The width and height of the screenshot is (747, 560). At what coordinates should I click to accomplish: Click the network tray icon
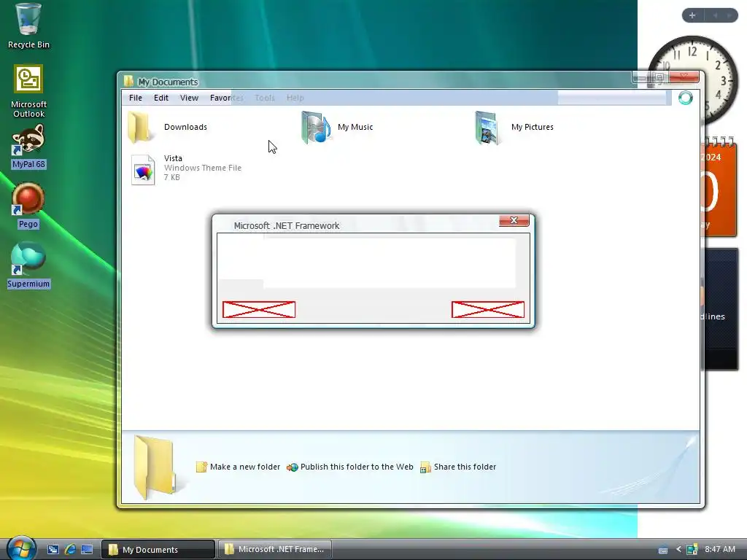(692, 550)
